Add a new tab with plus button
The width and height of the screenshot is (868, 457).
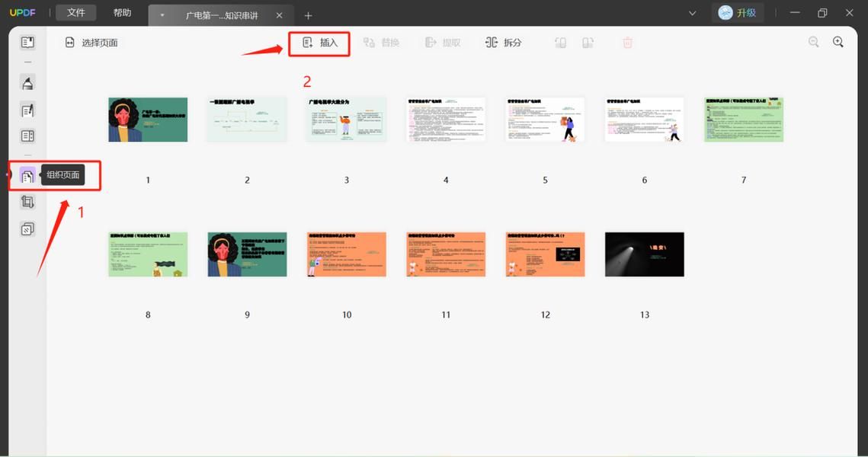pos(308,15)
